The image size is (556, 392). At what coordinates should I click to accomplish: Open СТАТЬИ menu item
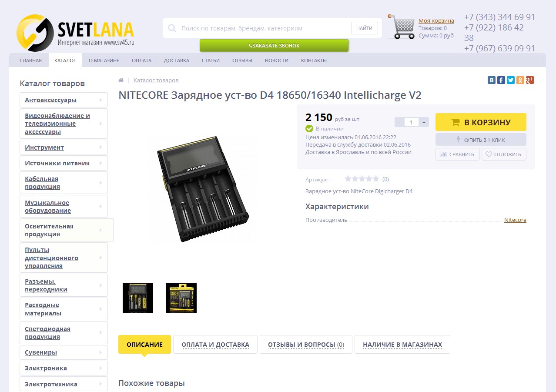click(211, 60)
